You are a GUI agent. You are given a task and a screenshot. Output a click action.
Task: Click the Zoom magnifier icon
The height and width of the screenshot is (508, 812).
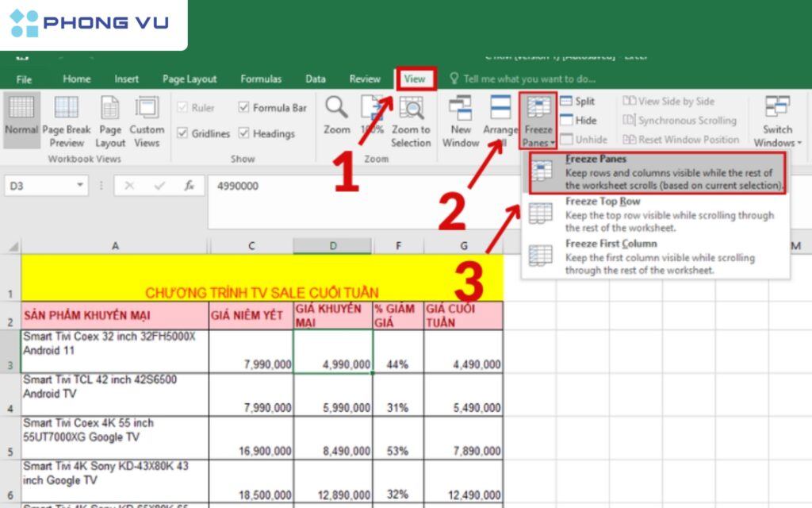336,107
